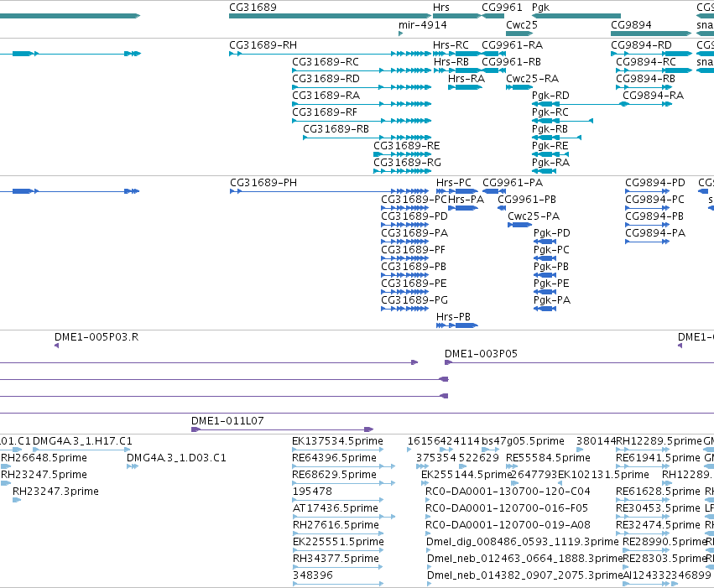Select the RE55584.5prime EST label
The width and height of the screenshot is (714, 588).
pos(548,458)
